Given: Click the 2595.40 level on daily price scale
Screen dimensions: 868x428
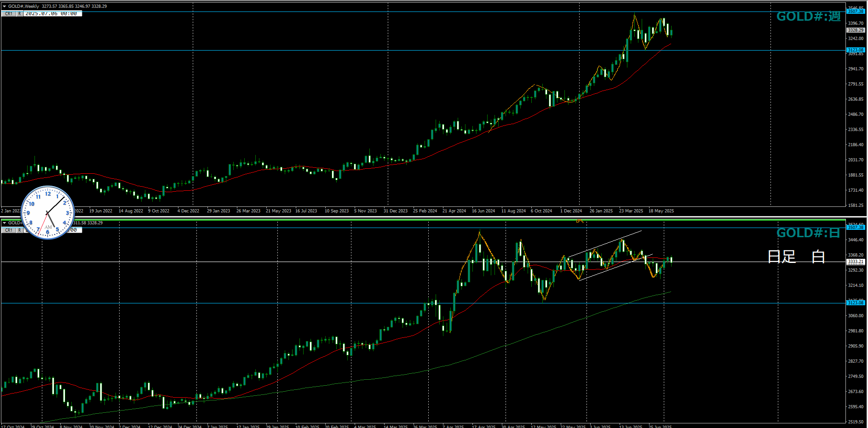Looking at the screenshot, I should point(856,407).
